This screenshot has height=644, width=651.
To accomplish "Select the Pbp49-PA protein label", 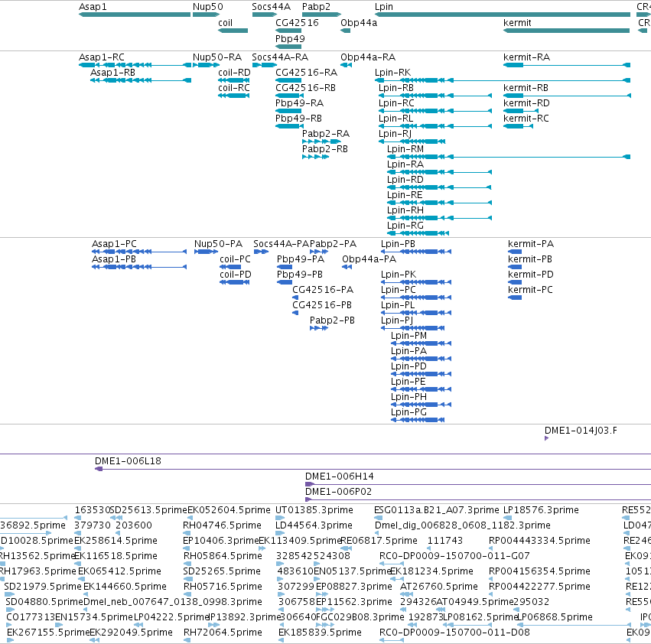I will (301, 259).
